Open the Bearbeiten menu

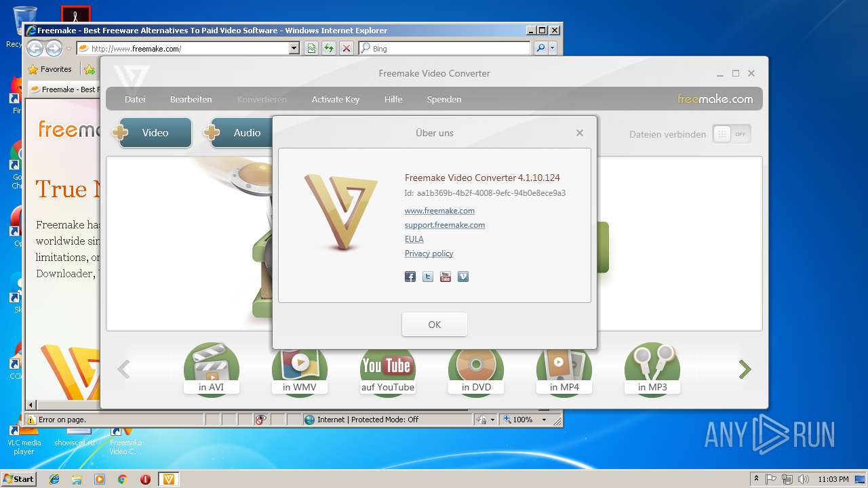pos(191,99)
